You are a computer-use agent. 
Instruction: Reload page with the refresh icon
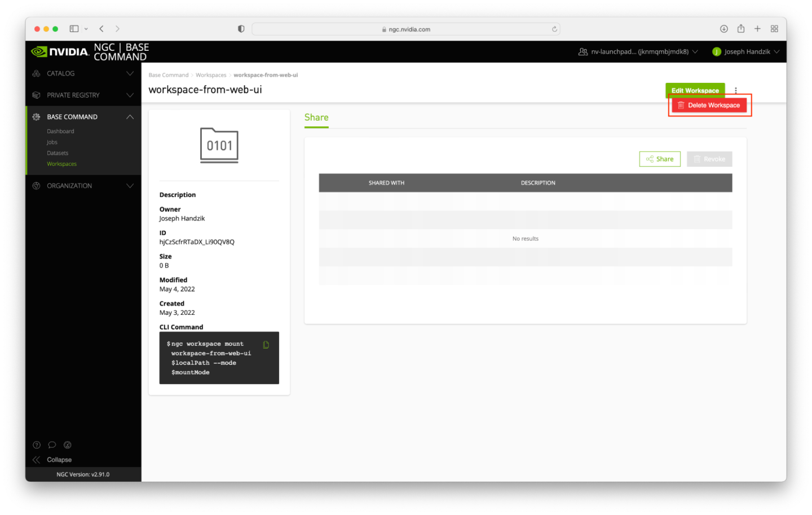click(554, 29)
